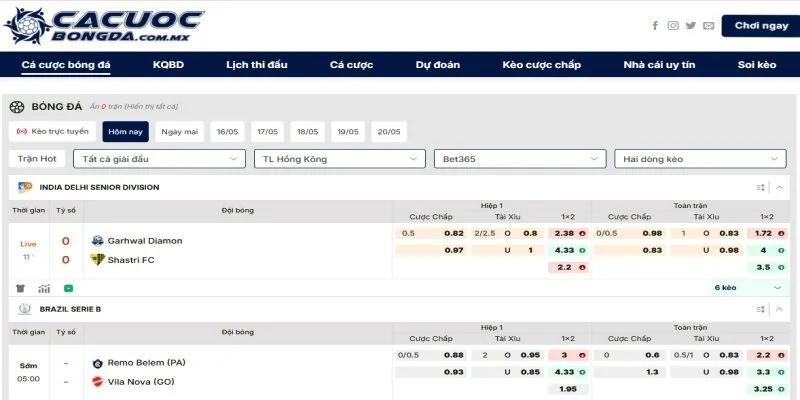Select the Hôm nay date filter
The width and height of the screenshot is (800, 400).
point(125,131)
